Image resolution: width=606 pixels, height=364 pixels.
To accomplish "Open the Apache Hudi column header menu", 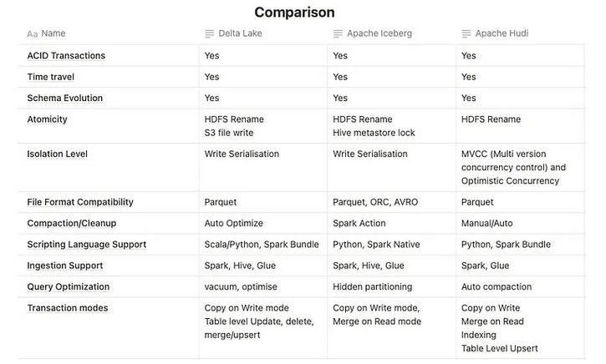I will click(502, 34).
